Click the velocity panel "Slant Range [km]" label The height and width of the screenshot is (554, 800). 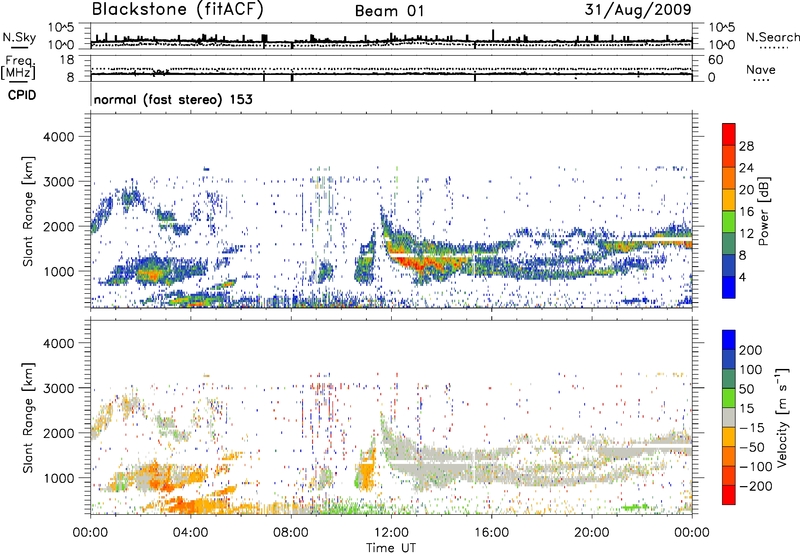coord(28,417)
